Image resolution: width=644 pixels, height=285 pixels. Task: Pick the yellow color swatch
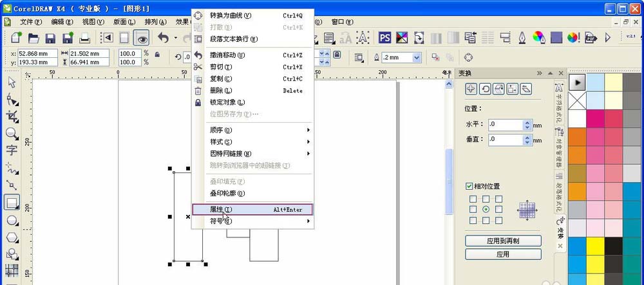tap(596, 246)
